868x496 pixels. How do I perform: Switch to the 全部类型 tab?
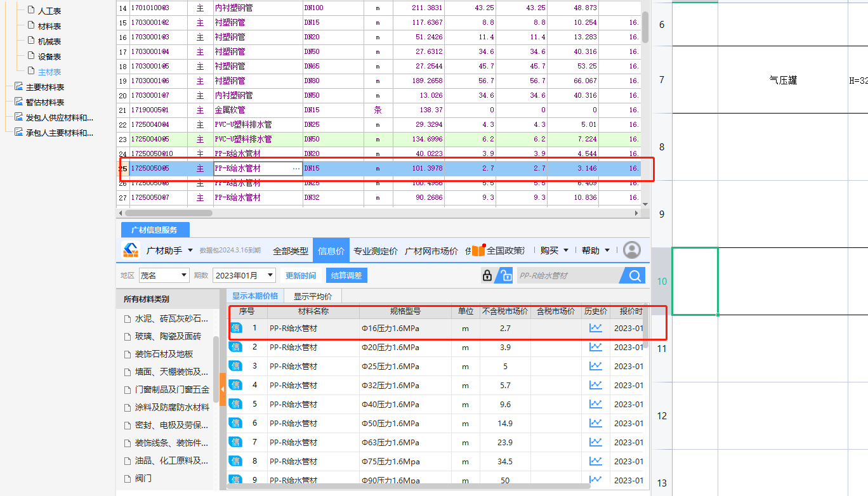coord(291,251)
